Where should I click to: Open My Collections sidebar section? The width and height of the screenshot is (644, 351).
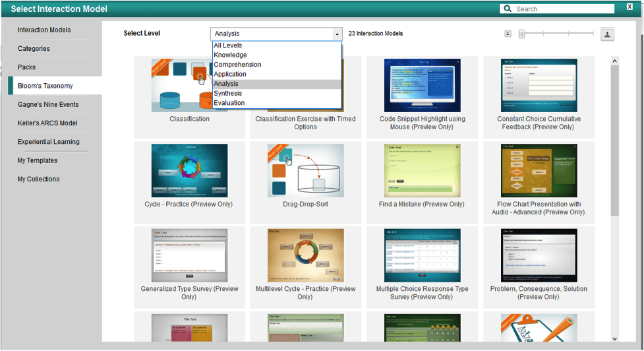[x=38, y=179]
